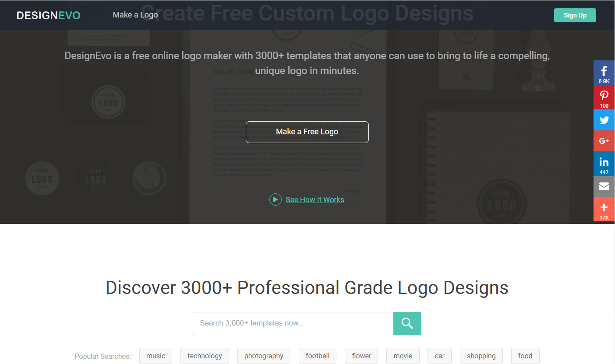Click the Discover 3000+ Professional Grade heading

[307, 288]
